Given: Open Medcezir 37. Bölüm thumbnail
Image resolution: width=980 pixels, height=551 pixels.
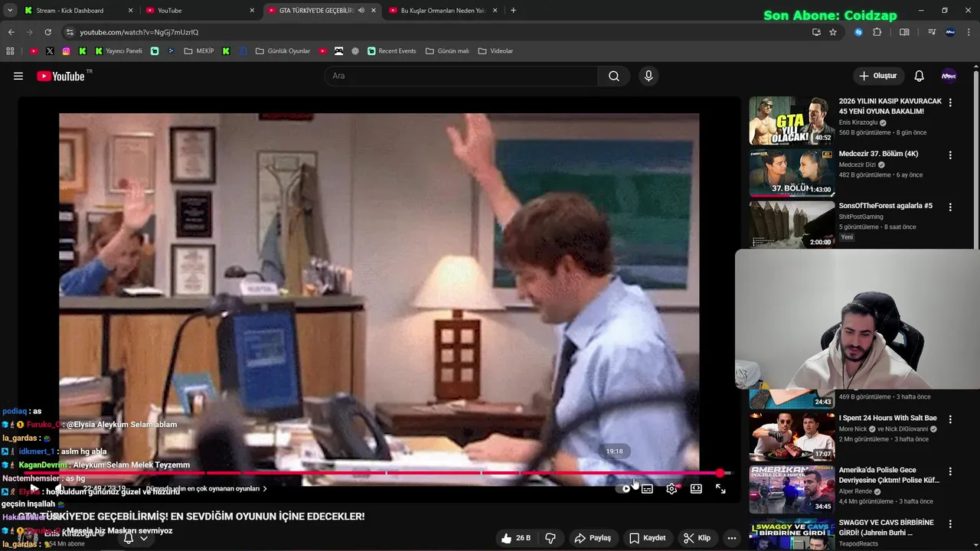Looking at the screenshot, I should [x=792, y=173].
